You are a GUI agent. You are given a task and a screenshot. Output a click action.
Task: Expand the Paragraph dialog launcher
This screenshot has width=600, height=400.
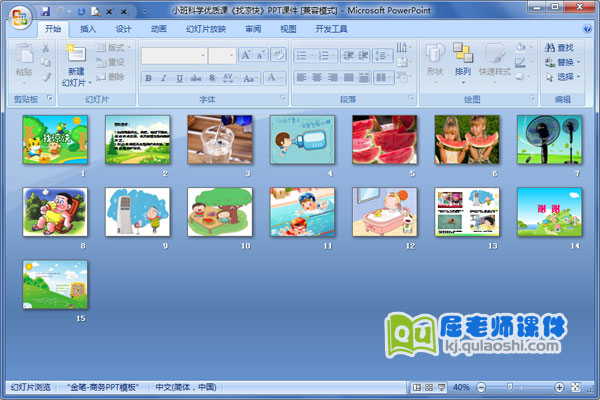[x=411, y=99]
